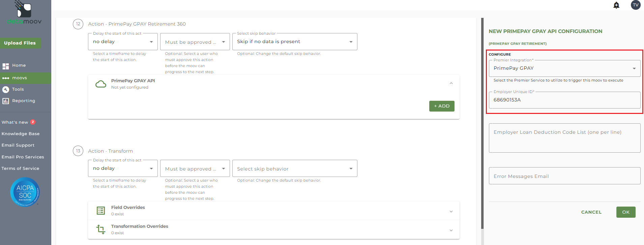
Task: Open the Reporting chart icon
Action: point(6,101)
